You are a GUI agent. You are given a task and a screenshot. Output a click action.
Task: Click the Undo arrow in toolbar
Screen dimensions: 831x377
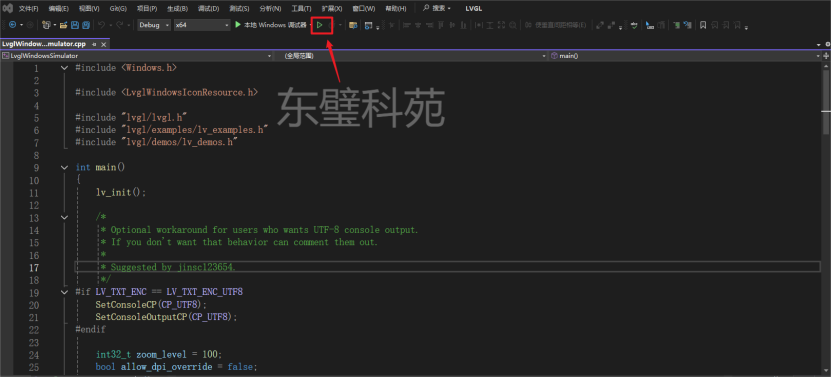(x=102, y=25)
